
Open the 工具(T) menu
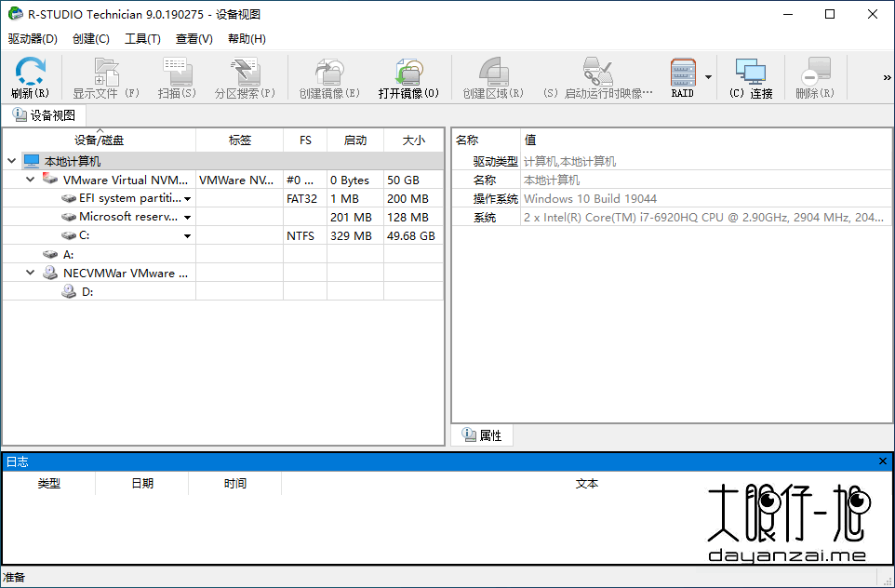(142, 39)
